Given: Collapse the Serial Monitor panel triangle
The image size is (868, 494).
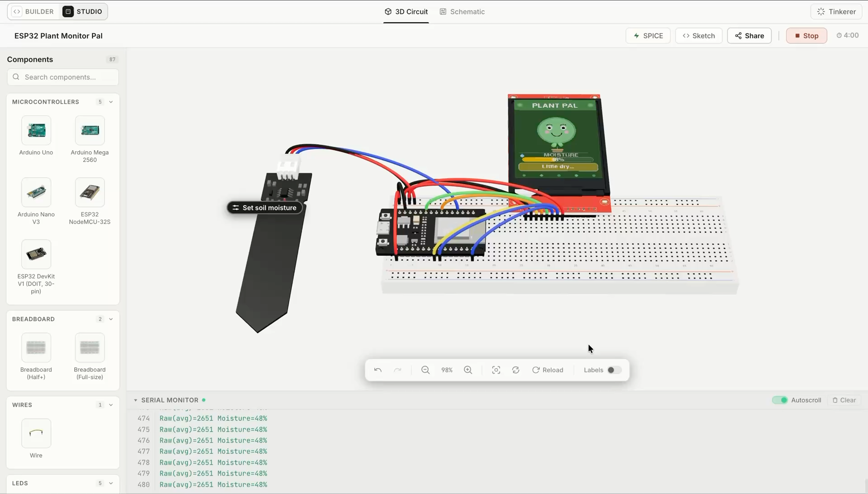Looking at the screenshot, I should (135, 400).
